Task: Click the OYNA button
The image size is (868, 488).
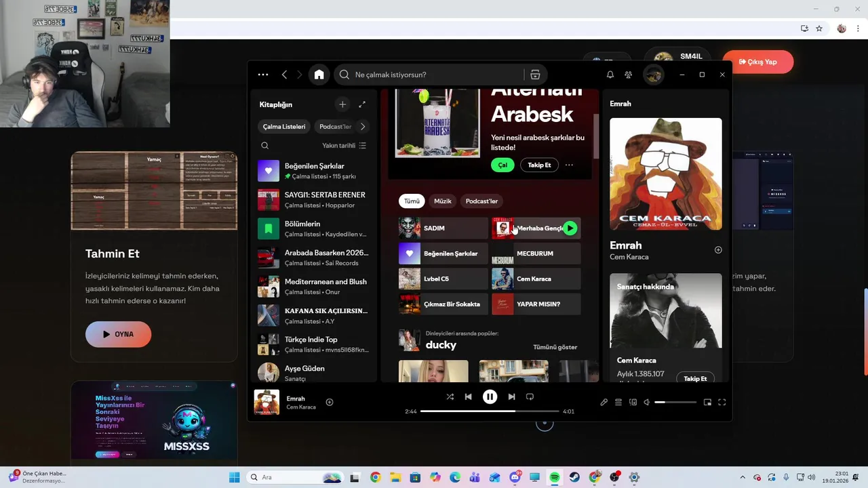Action: pyautogui.click(x=118, y=334)
